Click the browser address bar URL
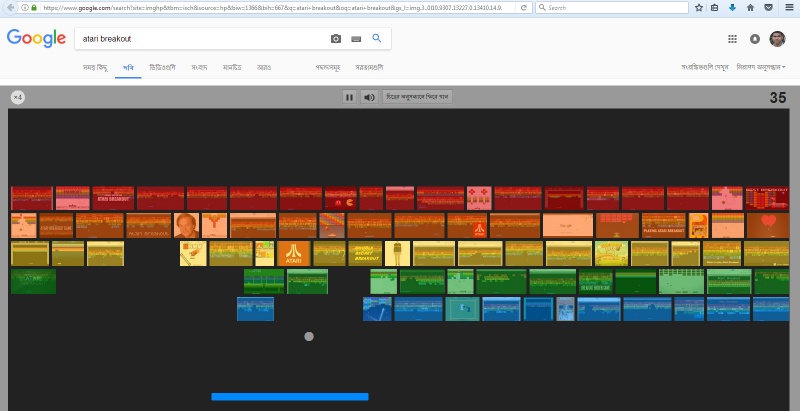800x411 pixels. [x=273, y=8]
